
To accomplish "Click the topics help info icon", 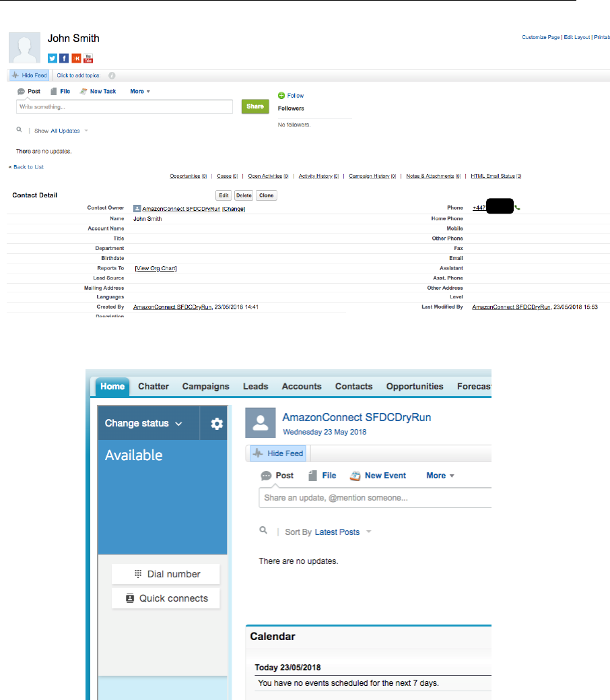I will click(112, 75).
